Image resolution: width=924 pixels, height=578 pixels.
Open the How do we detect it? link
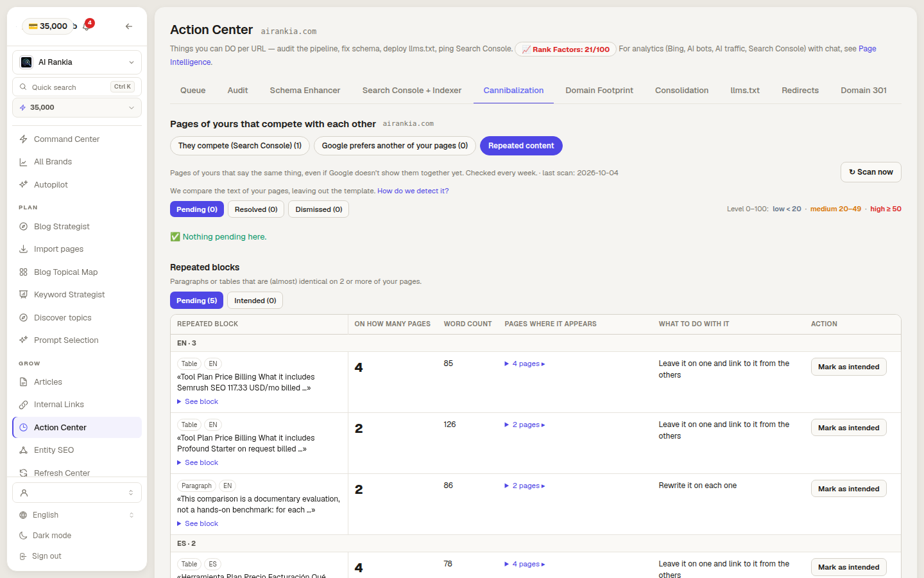[413, 191]
